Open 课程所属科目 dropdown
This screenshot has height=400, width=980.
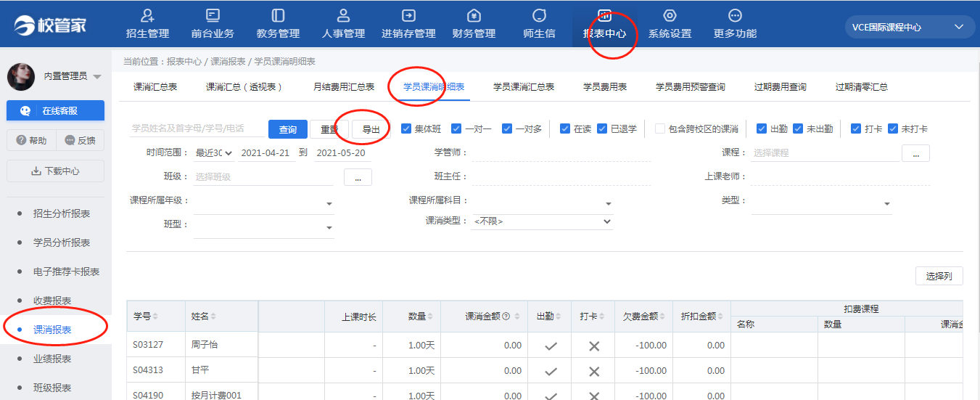pos(543,203)
